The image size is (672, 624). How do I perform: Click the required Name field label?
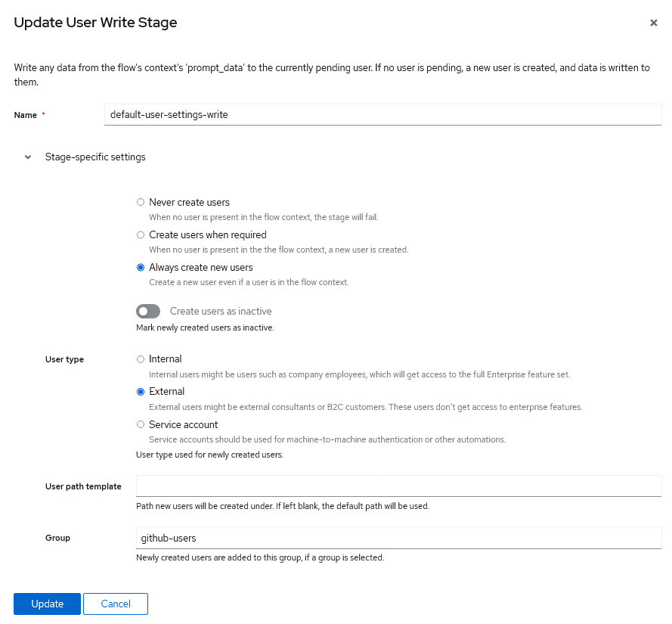coord(26,115)
